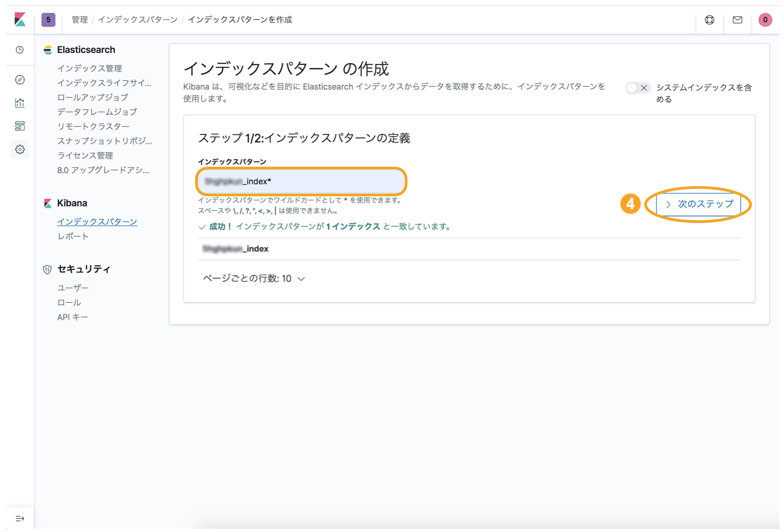The image size is (784, 532).
Task: Open ロールアップジョブ menu item
Action: [x=93, y=97]
